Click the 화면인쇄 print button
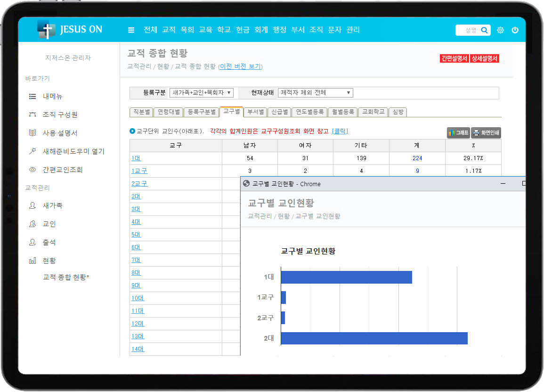The width and height of the screenshot is (544, 392). point(486,133)
